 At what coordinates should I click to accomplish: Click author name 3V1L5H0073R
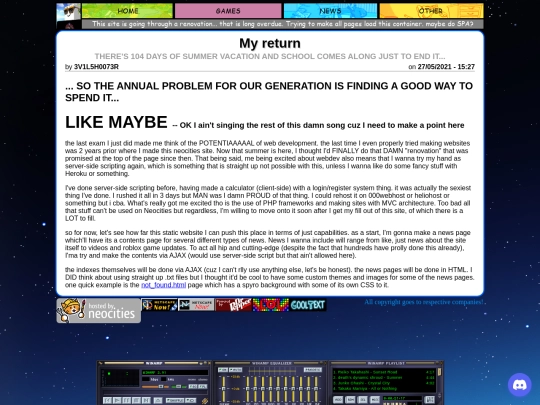click(96, 67)
